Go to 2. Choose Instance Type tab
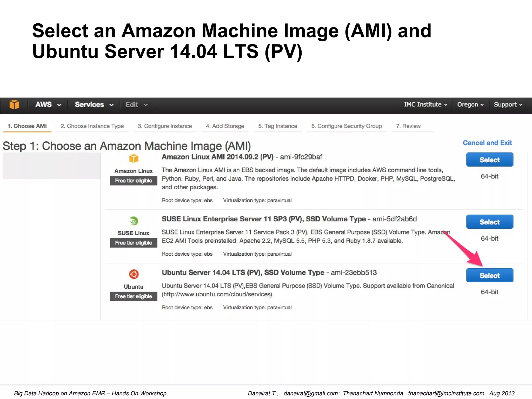This screenshot has height=399, width=532. 92,126
